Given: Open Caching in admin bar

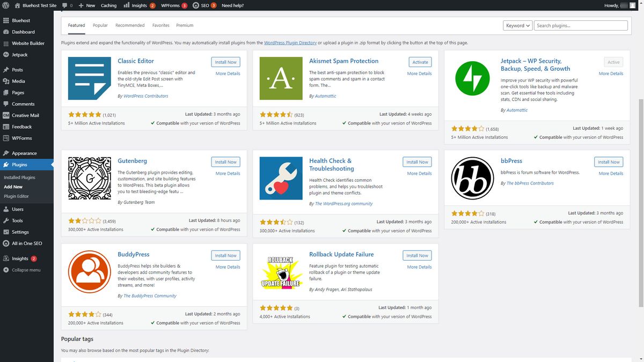Looking at the screenshot, I should [109, 5].
